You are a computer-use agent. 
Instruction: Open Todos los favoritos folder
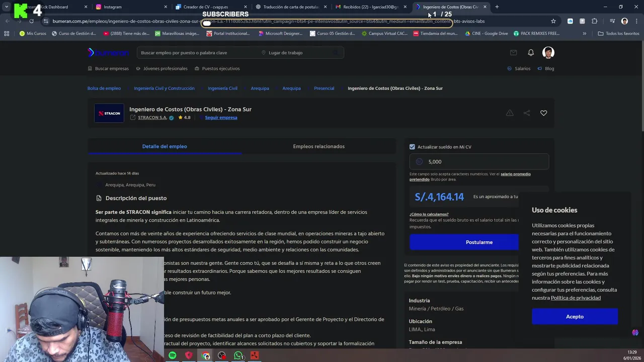pos(618,34)
